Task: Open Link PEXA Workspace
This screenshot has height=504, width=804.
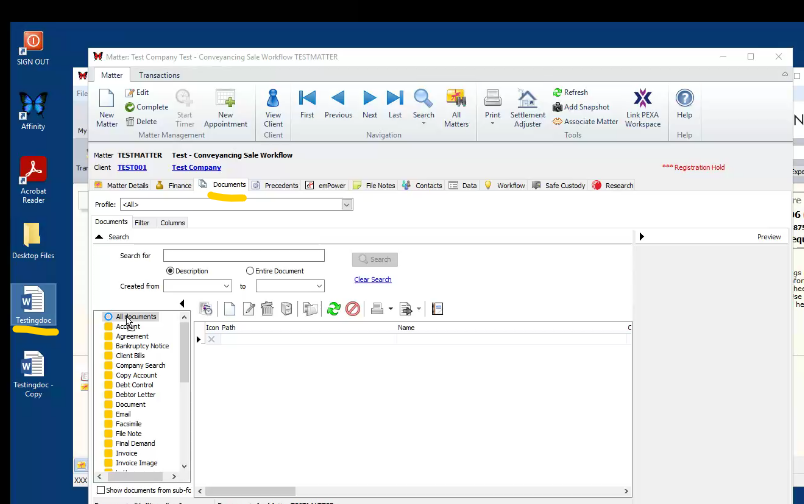Action: point(642,108)
